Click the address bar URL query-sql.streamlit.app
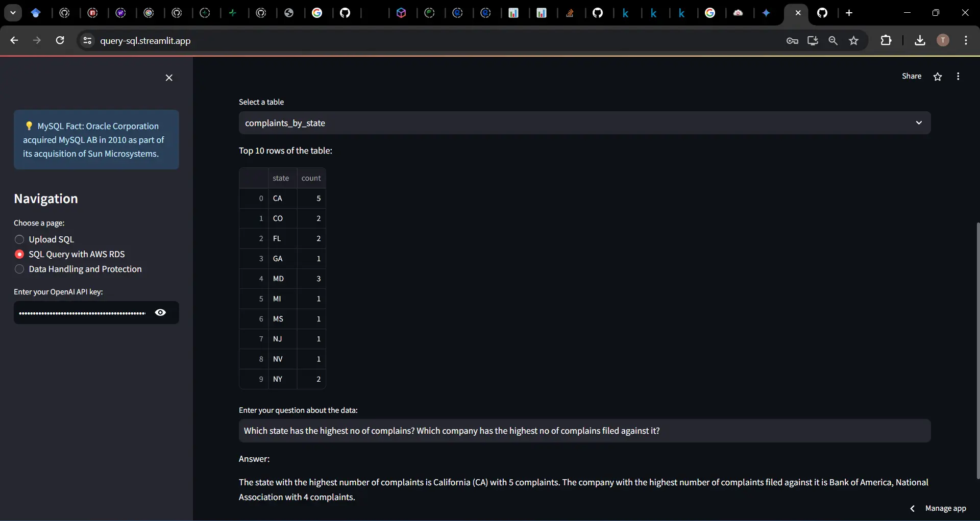980x521 pixels. pos(145,41)
